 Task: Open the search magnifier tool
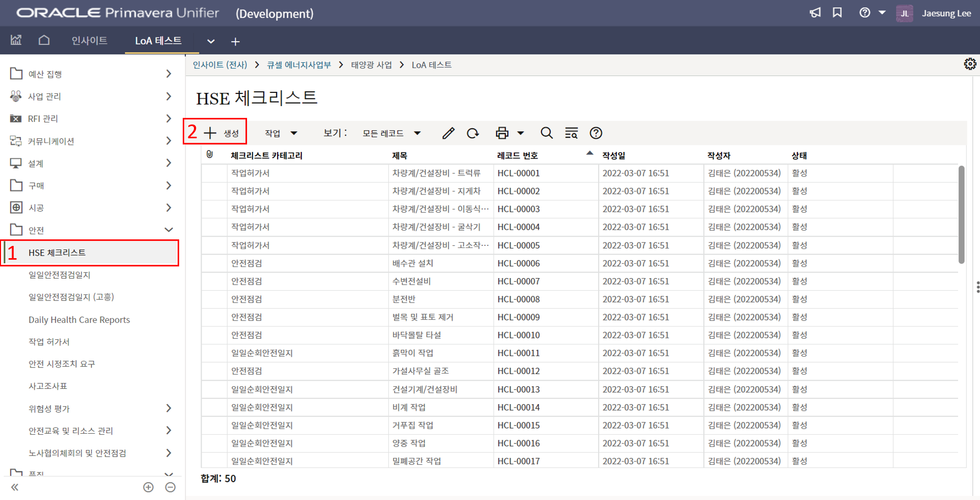click(x=546, y=133)
